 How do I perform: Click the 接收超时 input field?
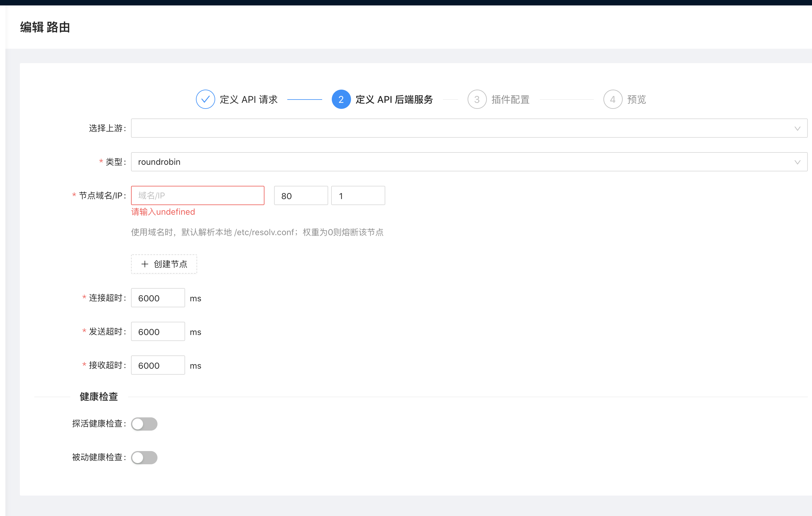click(x=158, y=365)
